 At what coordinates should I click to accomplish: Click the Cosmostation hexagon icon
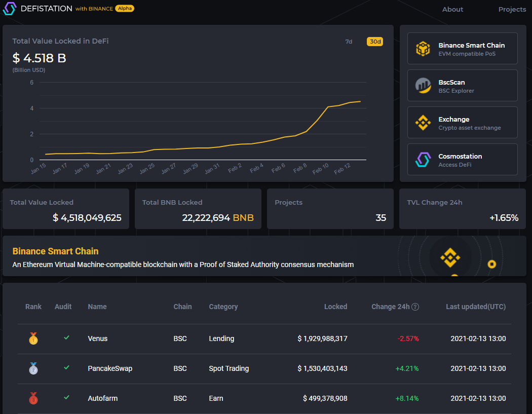tap(423, 160)
